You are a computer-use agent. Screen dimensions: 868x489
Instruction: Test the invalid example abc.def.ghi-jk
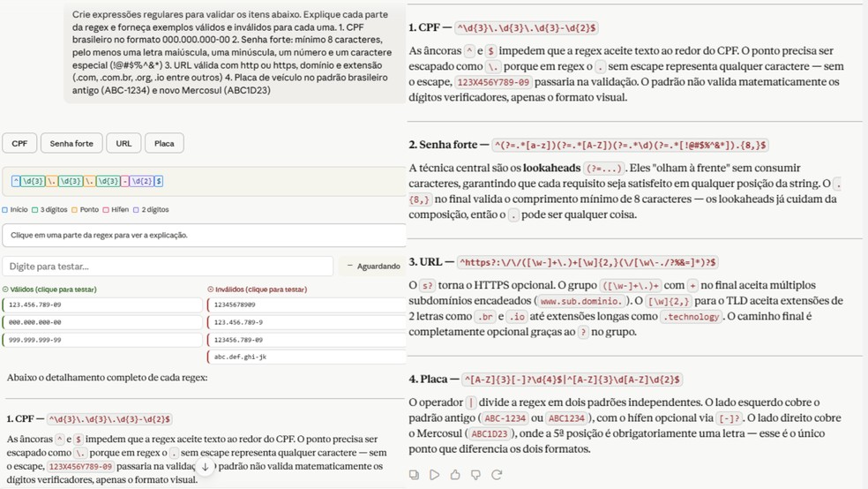(x=307, y=357)
